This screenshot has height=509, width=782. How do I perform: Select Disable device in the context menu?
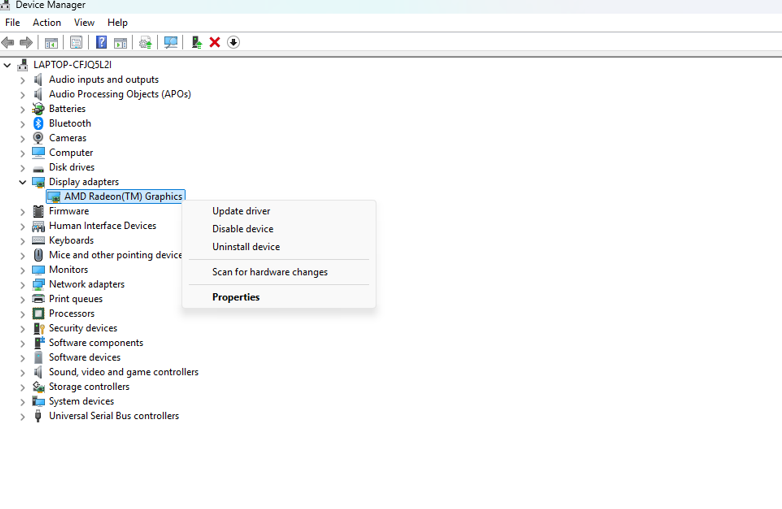[242, 229]
